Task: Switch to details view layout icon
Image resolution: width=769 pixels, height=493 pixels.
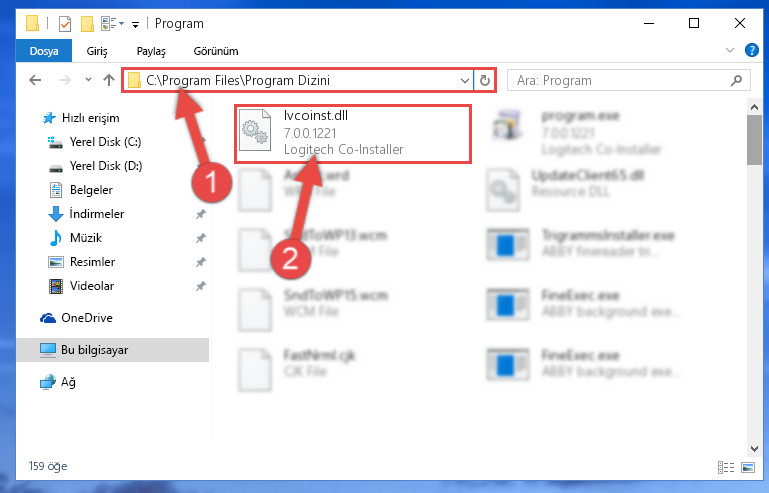Action: coord(725,467)
